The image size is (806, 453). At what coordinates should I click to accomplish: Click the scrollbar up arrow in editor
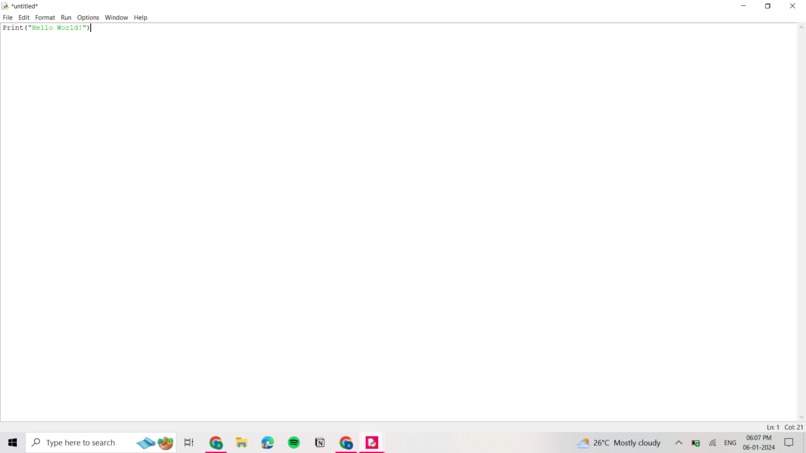coord(801,27)
